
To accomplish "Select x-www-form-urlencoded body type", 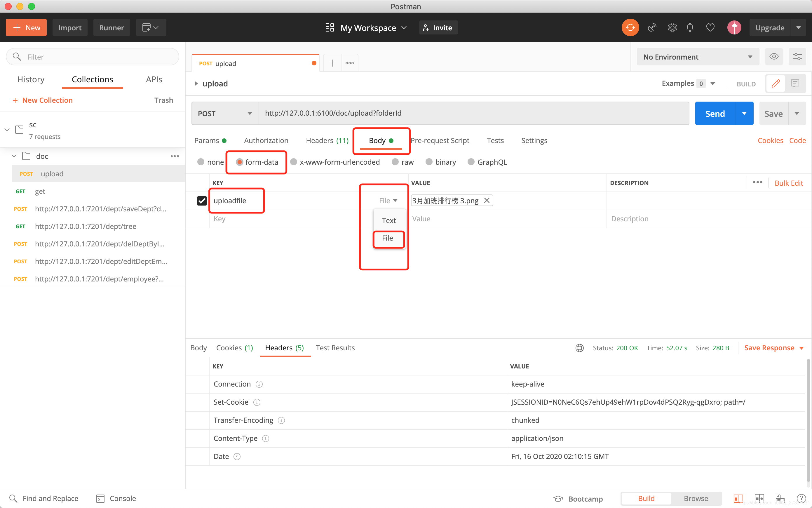I will (294, 162).
